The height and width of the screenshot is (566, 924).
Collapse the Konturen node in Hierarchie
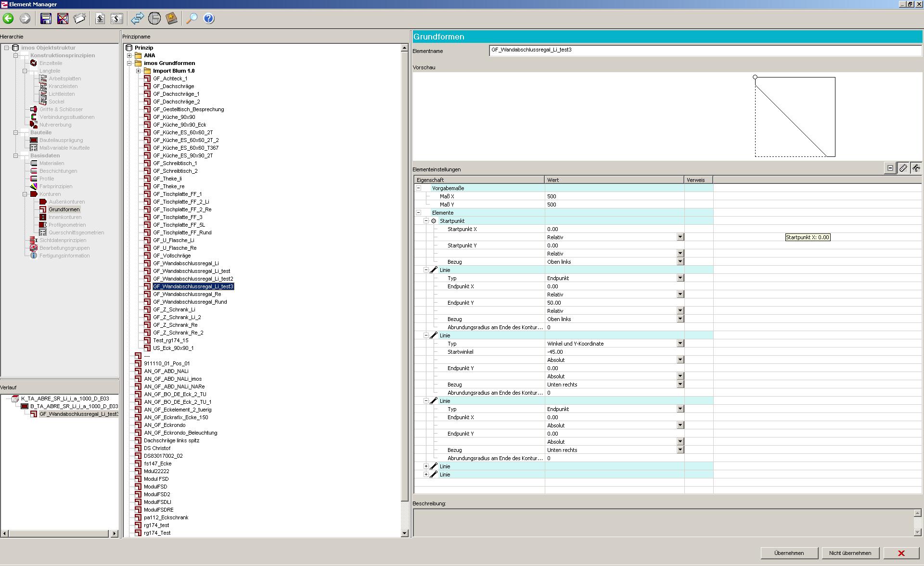(25, 194)
